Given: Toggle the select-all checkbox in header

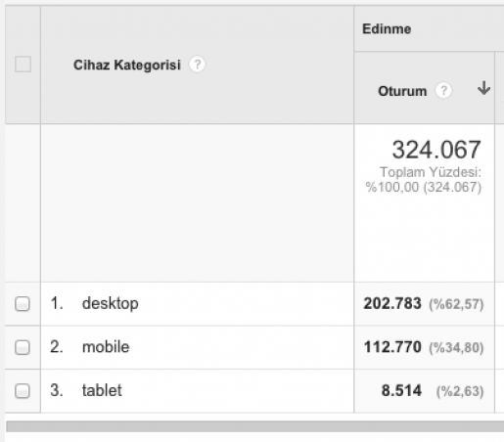Looking at the screenshot, I should pyautogui.click(x=23, y=64).
